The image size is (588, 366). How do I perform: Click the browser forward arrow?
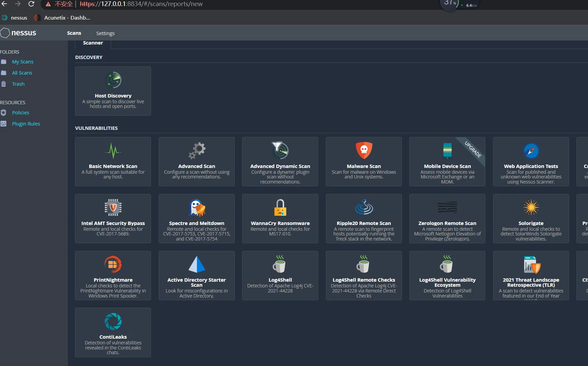tap(18, 4)
